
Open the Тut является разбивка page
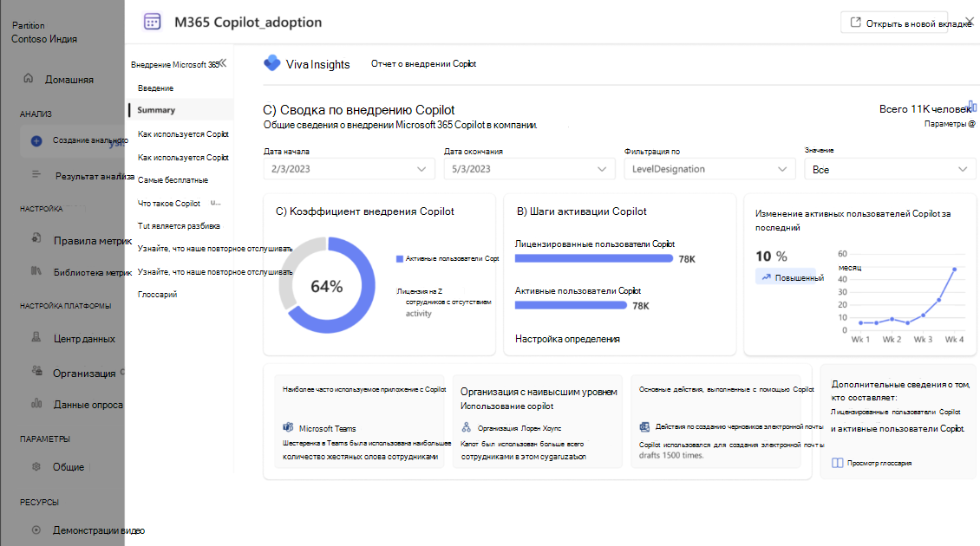[x=179, y=225]
